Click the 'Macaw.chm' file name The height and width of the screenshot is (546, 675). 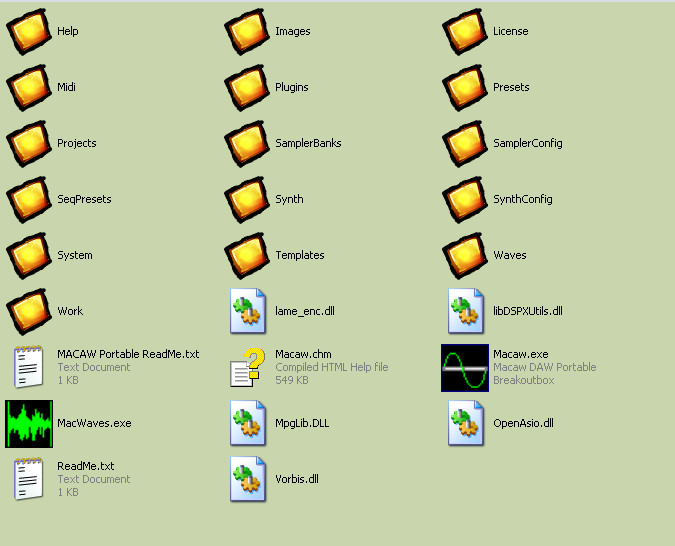coord(303,354)
